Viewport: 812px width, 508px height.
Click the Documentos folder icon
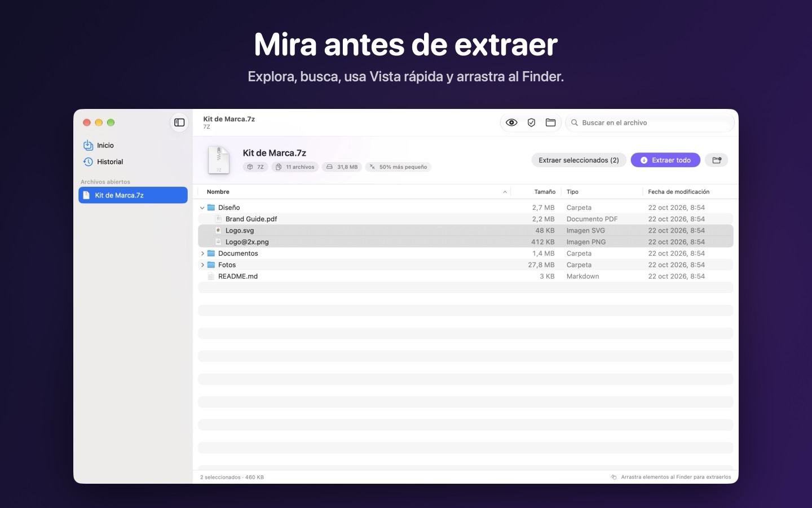coord(211,253)
